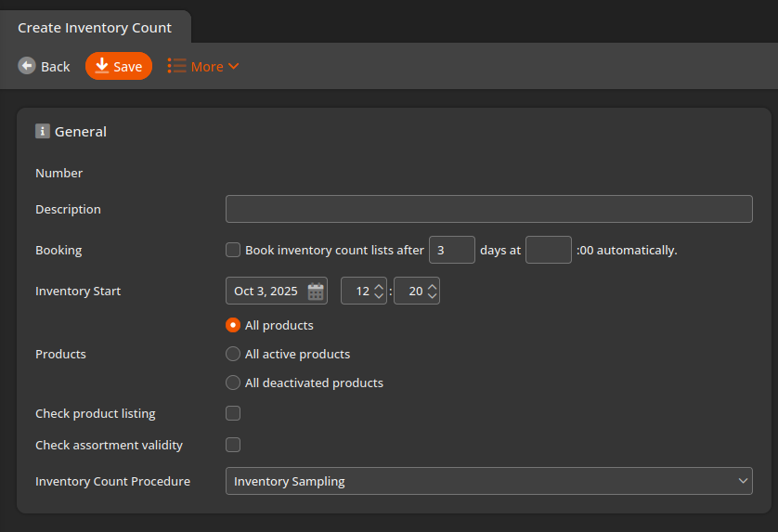Open the Inventory Start calendar picker
Image resolution: width=778 pixels, height=532 pixels.
pyautogui.click(x=317, y=292)
